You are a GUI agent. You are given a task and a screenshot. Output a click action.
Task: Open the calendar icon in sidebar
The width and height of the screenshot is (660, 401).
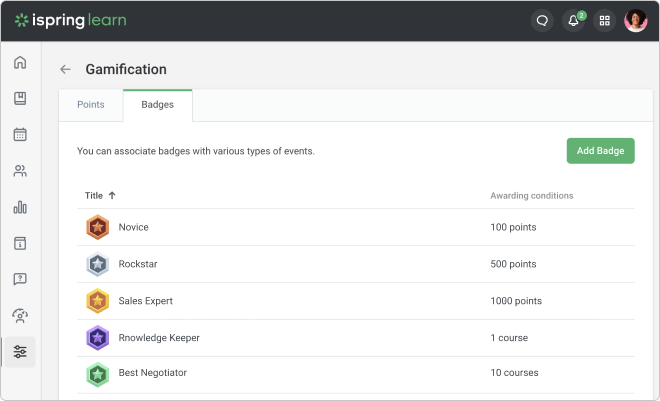coord(20,134)
